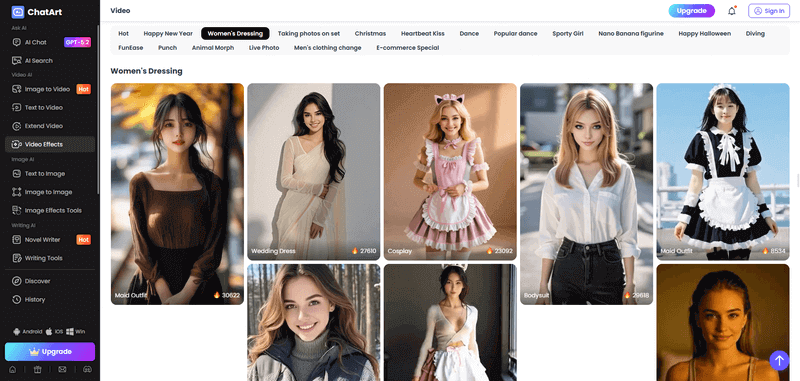Choose the Happy Halloween tab
800x381 pixels.
tap(705, 34)
